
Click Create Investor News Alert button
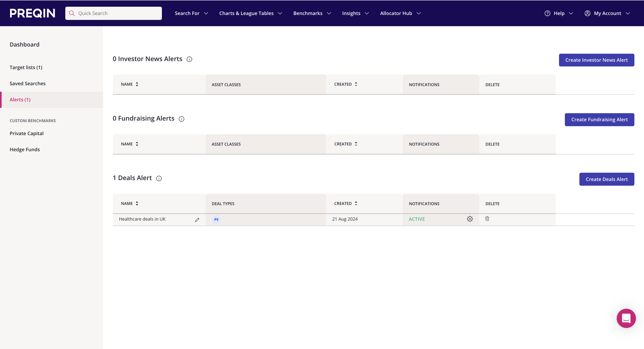[x=596, y=60]
